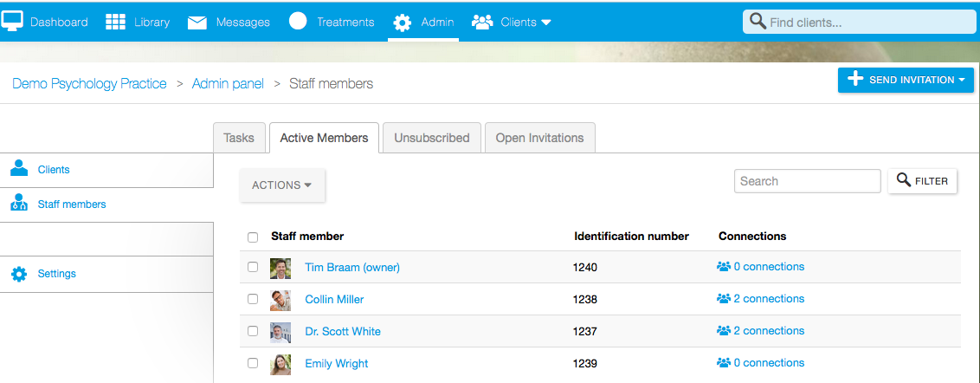
Task: Click the Settings gear icon in sidebar
Action: pos(19,274)
